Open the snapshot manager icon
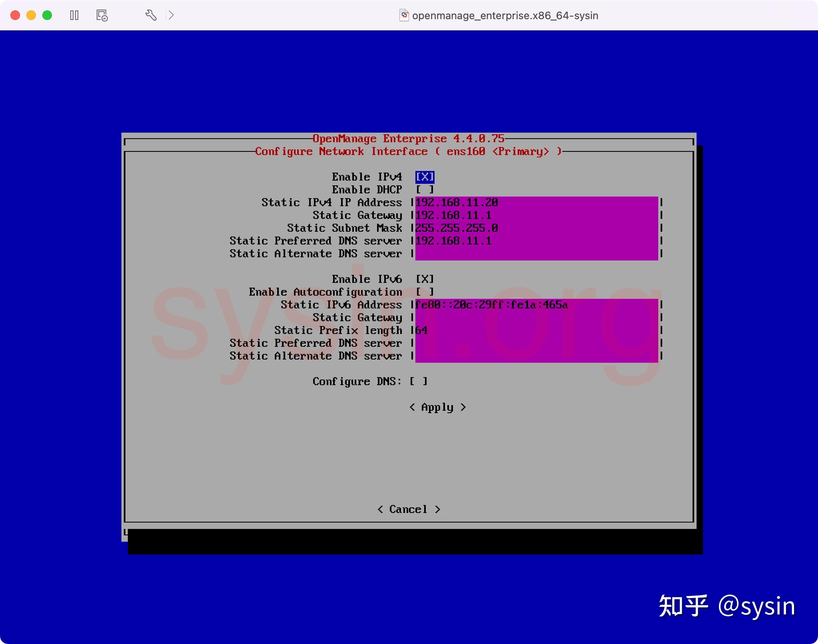 [x=102, y=15]
